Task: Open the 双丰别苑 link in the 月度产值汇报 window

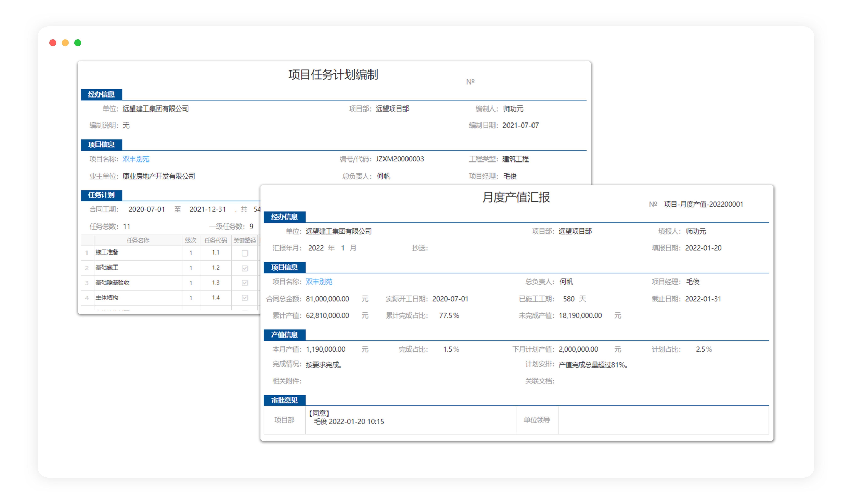Action: click(319, 282)
